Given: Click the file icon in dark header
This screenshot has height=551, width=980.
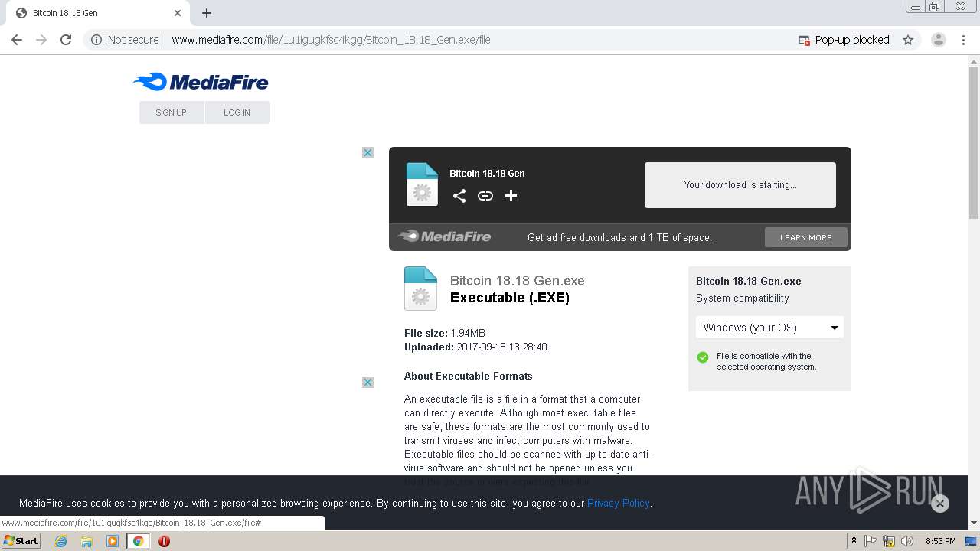Looking at the screenshot, I should coord(422,184).
